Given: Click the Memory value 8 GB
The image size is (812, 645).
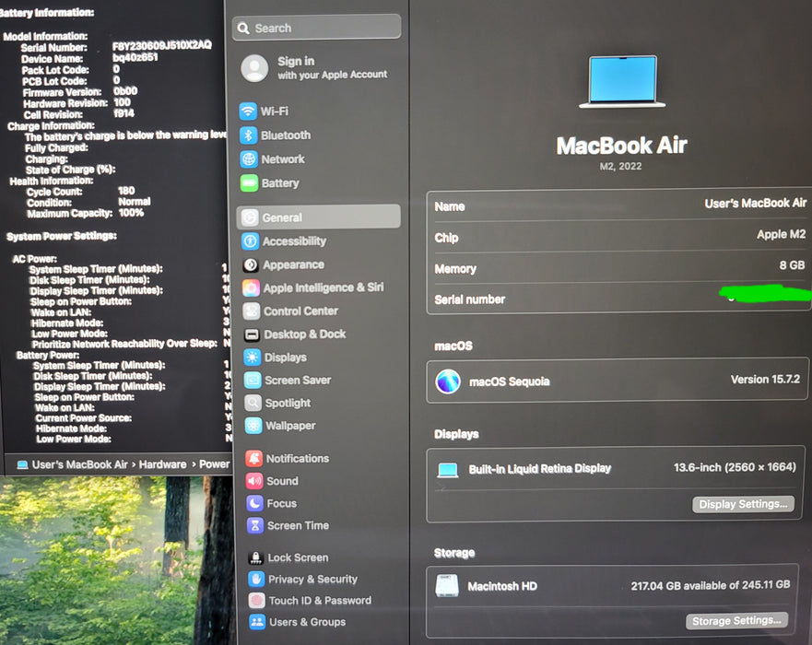Looking at the screenshot, I should tap(792, 265).
